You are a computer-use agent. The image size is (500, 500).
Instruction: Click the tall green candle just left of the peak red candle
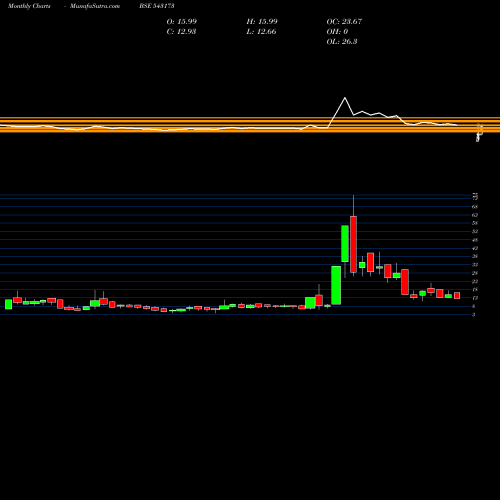(345, 244)
